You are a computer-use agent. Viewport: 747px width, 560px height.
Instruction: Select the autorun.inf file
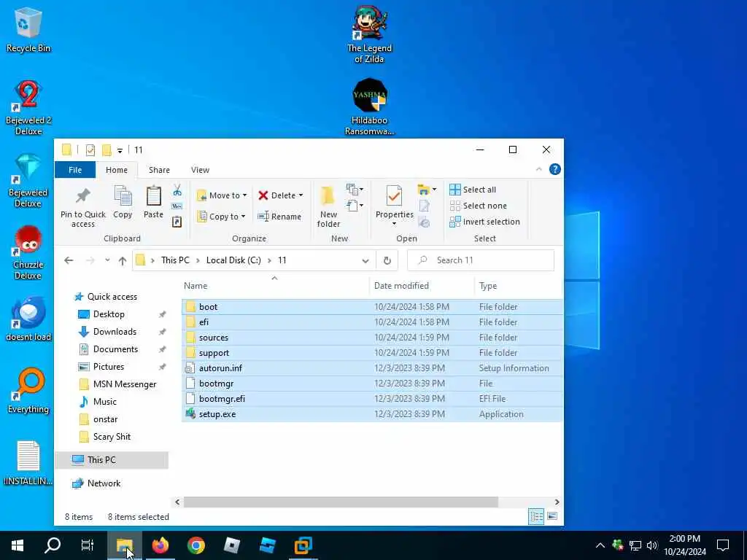[x=371, y=368]
